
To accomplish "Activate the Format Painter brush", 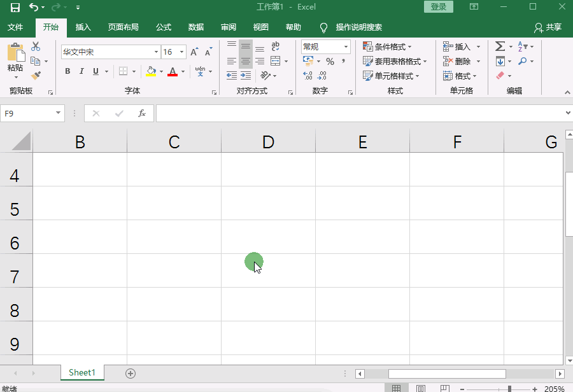I will pyautogui.click(x=36, y=76).
